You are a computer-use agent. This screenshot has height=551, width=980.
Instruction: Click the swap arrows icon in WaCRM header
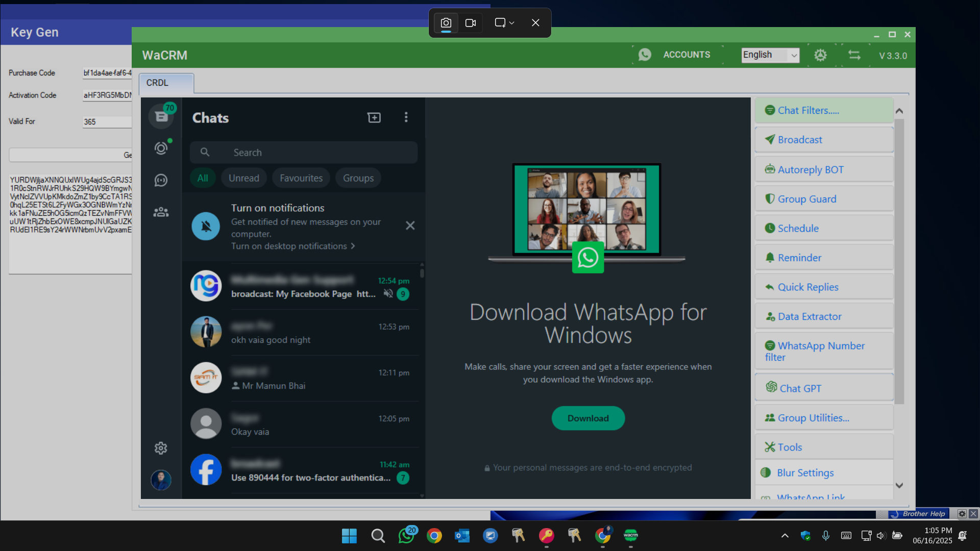point(854,55)
